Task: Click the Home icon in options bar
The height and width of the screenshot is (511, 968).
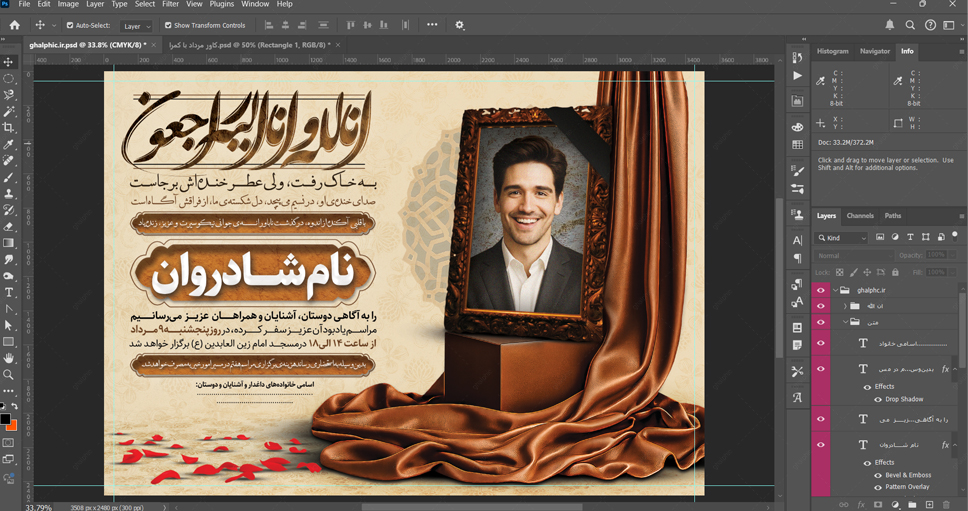Action: pyautogui.click(x=14, y=25)
